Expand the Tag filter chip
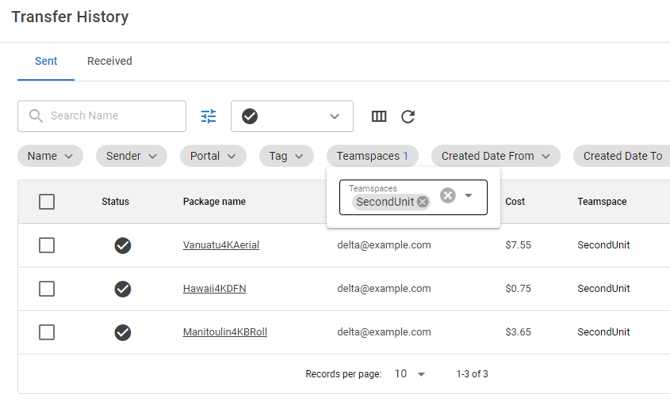The width and height of the screenshot is (670, 409). pos(286,156)
